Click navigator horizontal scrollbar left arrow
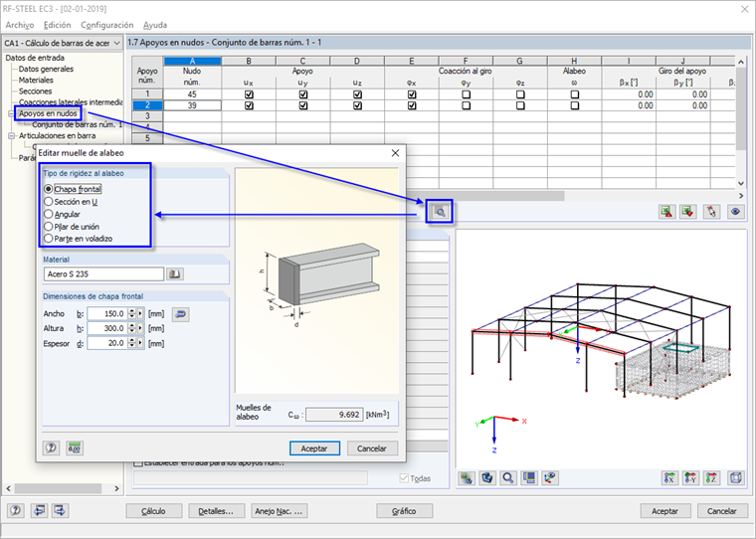 point(9,488)
